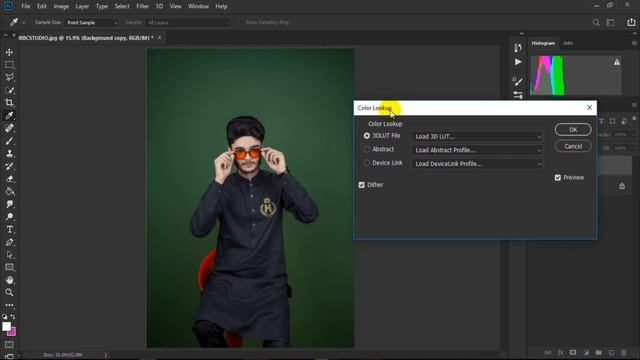
Task: Select the Rectangular Marquee tool
Action: pyautogui.click(x=9, y=65)
